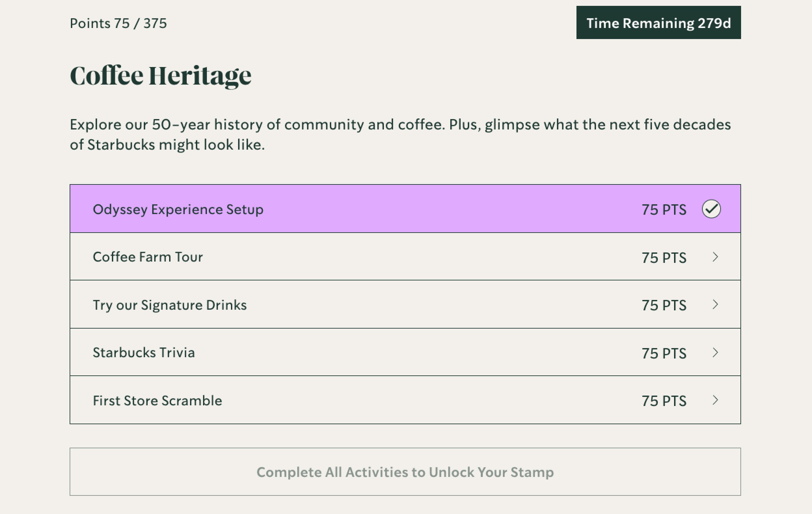Screen dimensions: 812x514
Task: Click 75 PTS on Odyssey Experience Setup row
Action: (664, 210)
